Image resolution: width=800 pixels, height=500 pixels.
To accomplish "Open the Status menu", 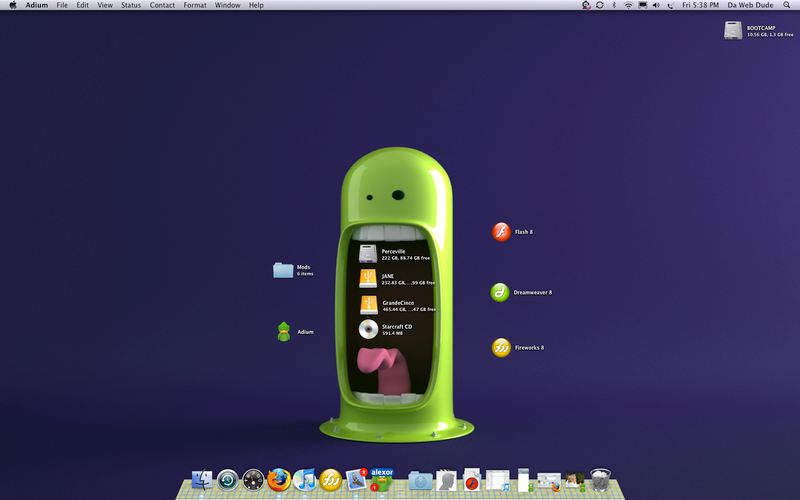I will click(131, 5).
